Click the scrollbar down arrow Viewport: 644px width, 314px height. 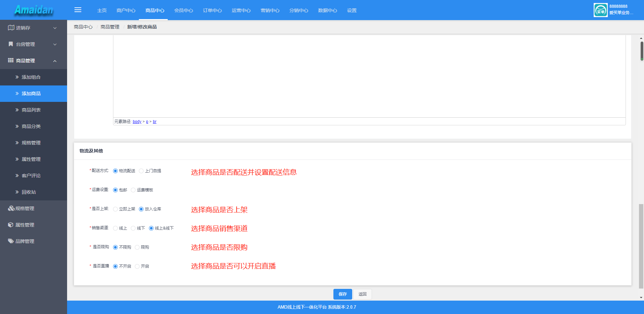click(641, 298)
